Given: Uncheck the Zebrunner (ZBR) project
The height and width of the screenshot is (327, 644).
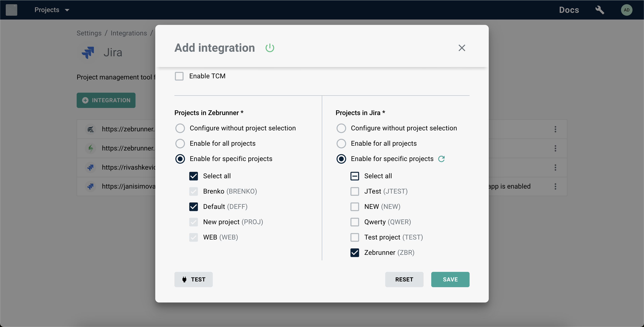Looking at the screenshot, I should pos(355,253).
